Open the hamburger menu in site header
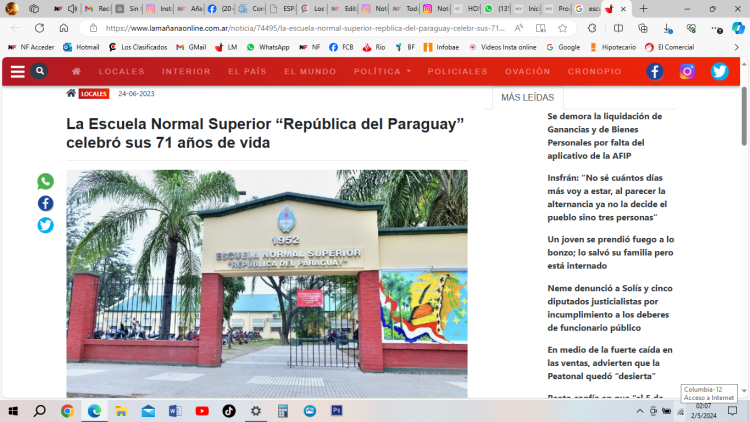 [18, 72]
